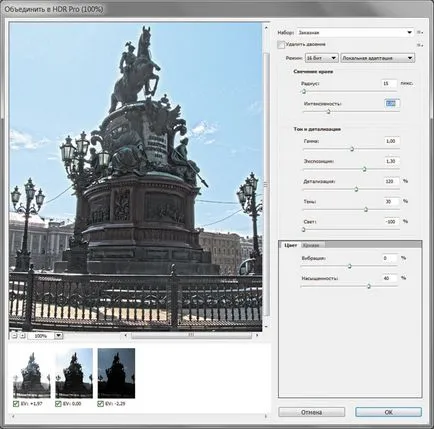This screenshot has height=429, width=434.
Task: Click the zoom out minus button
Action: pyautogui.click(x=14, y=335)
